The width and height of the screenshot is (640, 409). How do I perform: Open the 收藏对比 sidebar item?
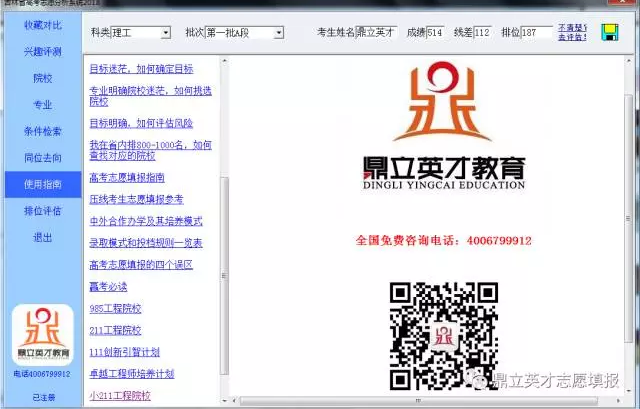coord(43,25)
